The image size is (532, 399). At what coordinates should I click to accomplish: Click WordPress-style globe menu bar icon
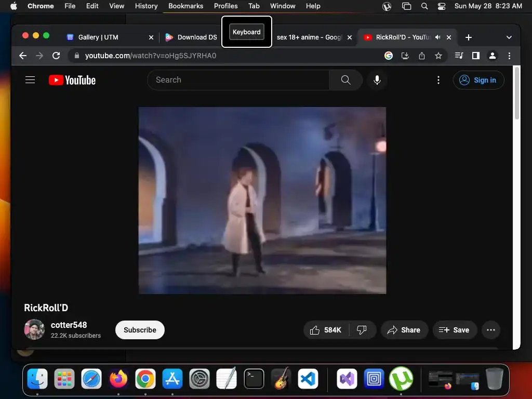pyautogui.click(x=387, y=6)
